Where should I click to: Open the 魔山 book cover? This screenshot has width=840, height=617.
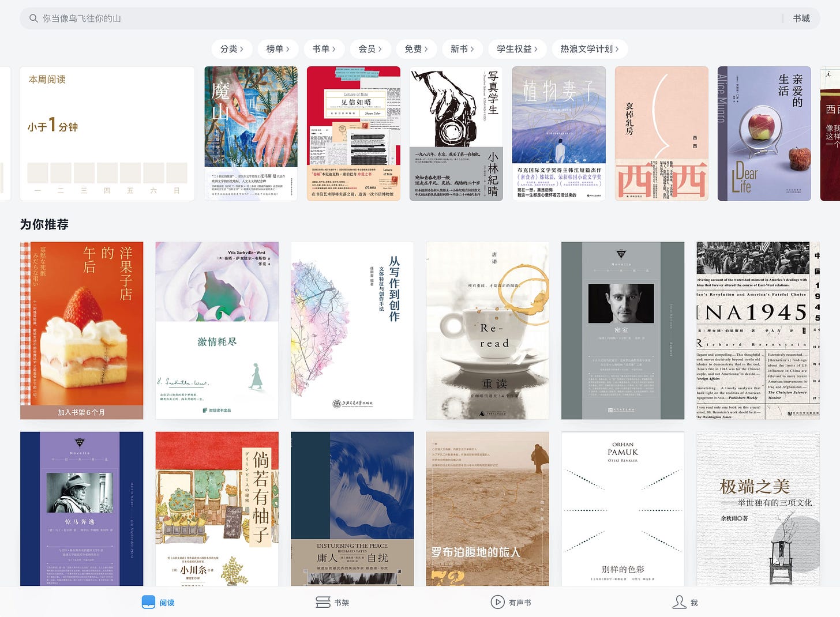coord(251,134)
